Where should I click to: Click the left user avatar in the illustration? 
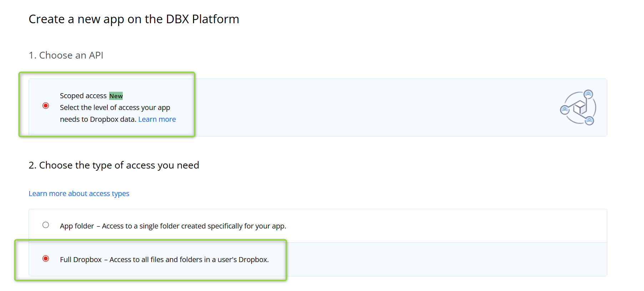[565, 110]
